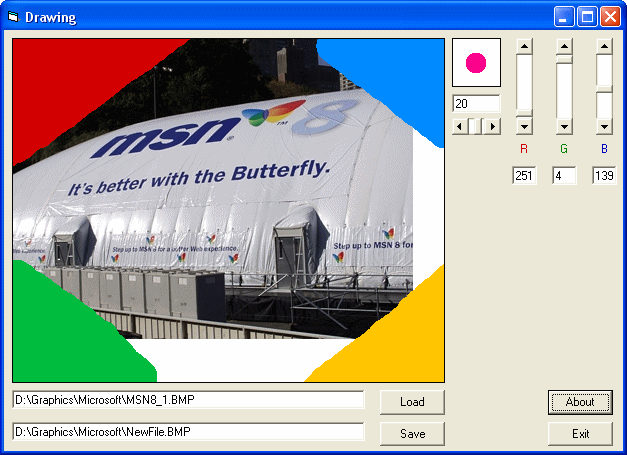The image size is (627, 455).
Task: Click the blue scrollbar up arrow
Action: click(x=604, y=46)
